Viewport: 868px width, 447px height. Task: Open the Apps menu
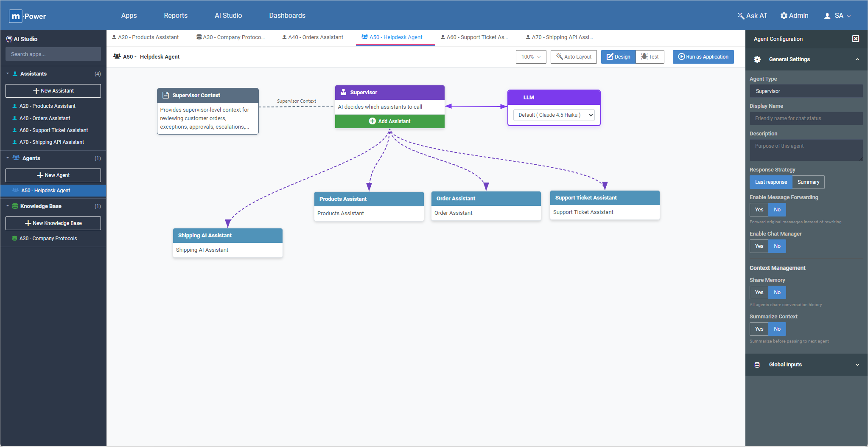(129, 15)
